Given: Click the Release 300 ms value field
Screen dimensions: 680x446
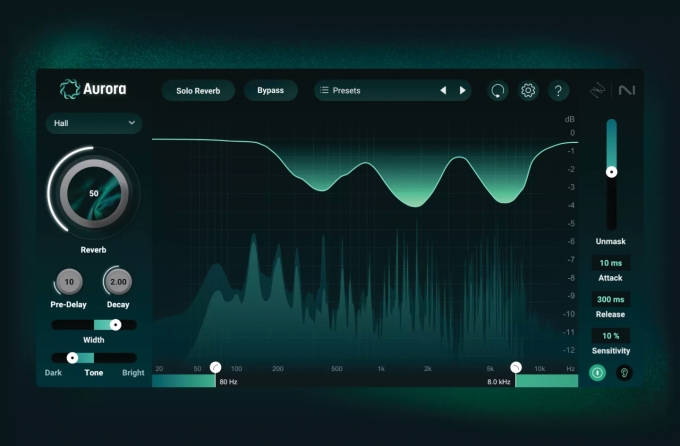Looking at the screenshot, I should click(610, 299).
